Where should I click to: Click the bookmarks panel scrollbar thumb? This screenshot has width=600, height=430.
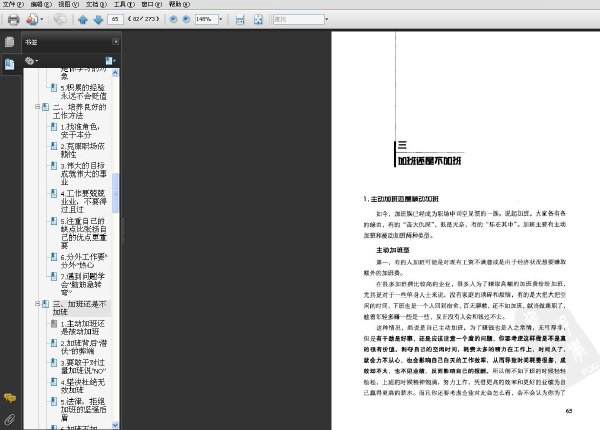pos(115,193)
